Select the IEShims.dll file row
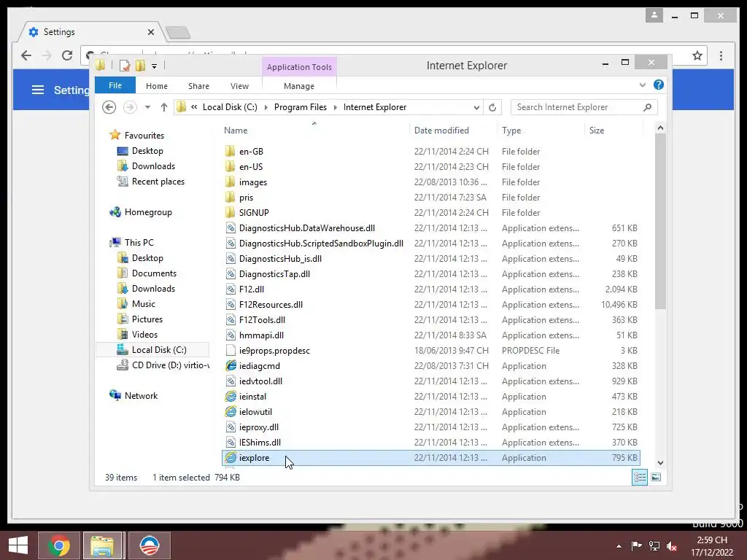 pyautogui.click(x=431, y=443)
